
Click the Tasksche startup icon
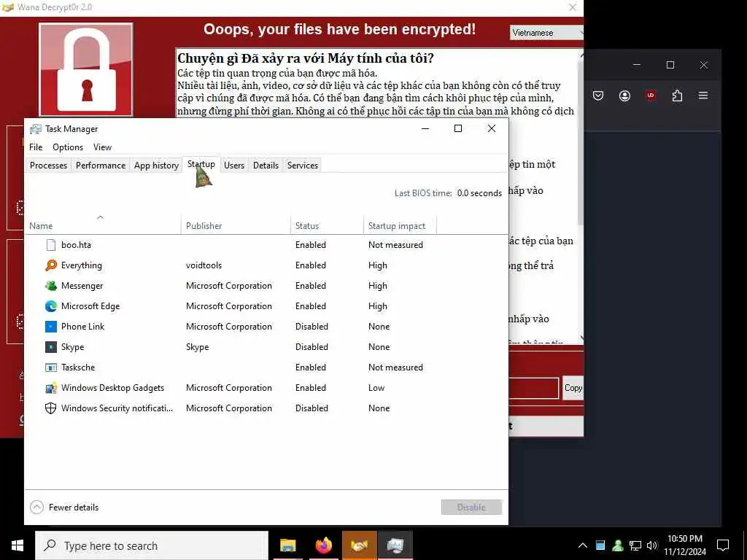pos(51,367)
